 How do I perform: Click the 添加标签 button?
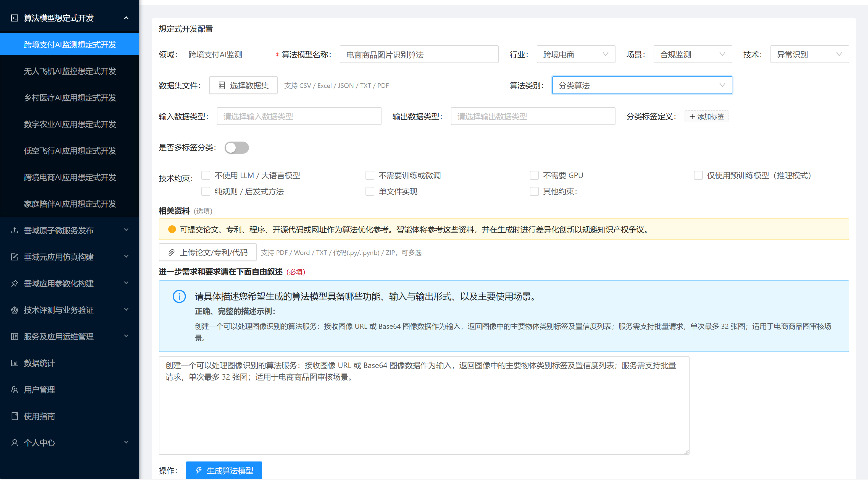pyautogui.click(x=707, y=116)
